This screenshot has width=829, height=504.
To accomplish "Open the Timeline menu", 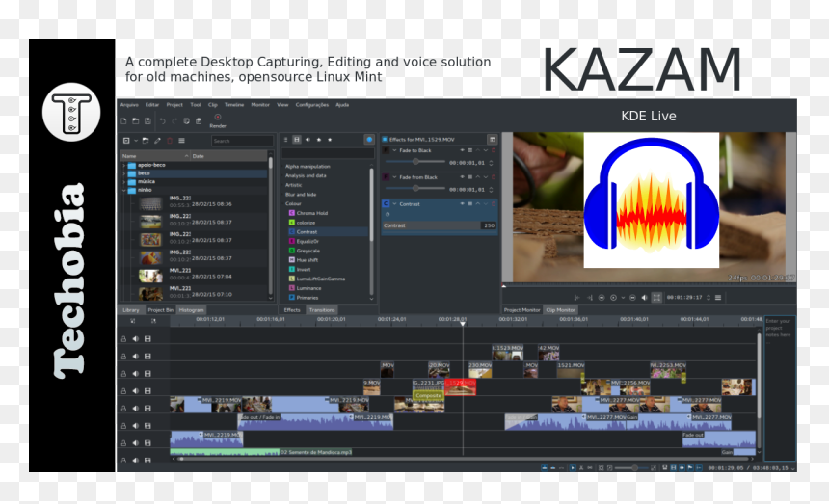I will click(234, 105).
